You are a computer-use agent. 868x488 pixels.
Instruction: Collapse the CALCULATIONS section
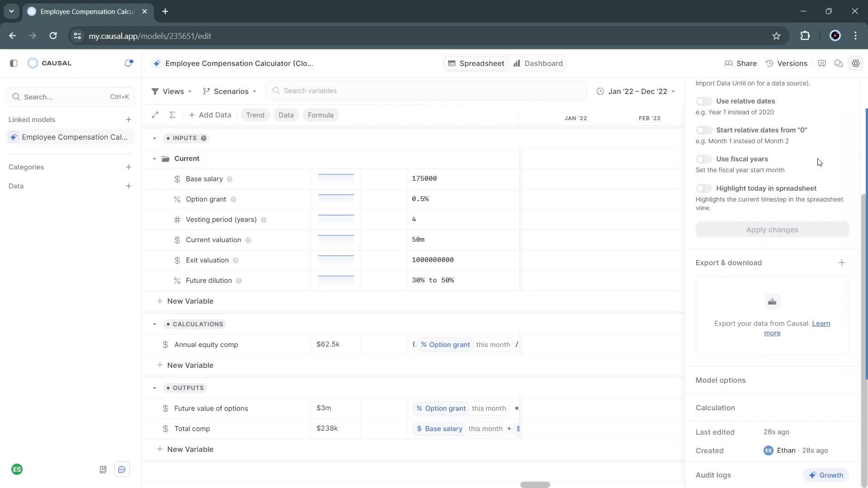(x=155, y=324)
